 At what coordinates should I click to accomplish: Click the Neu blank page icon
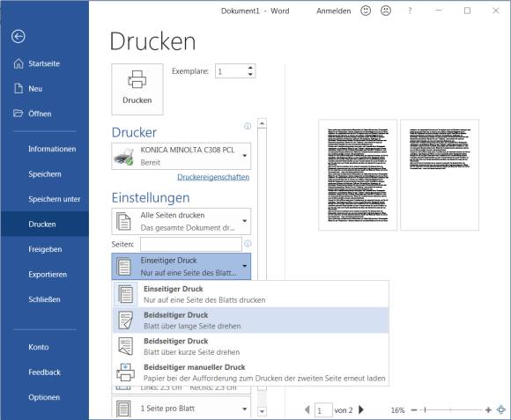[19, 89]
